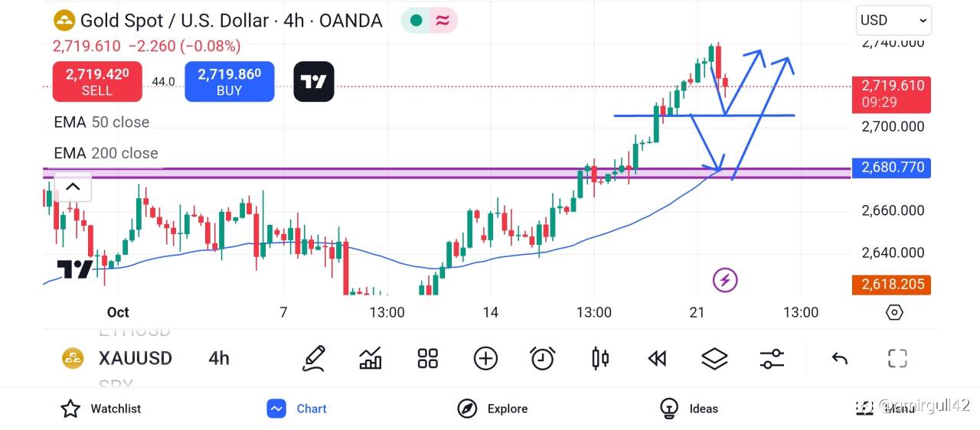
Task: Click the purple lightning bolt marker
Action: 725,280
